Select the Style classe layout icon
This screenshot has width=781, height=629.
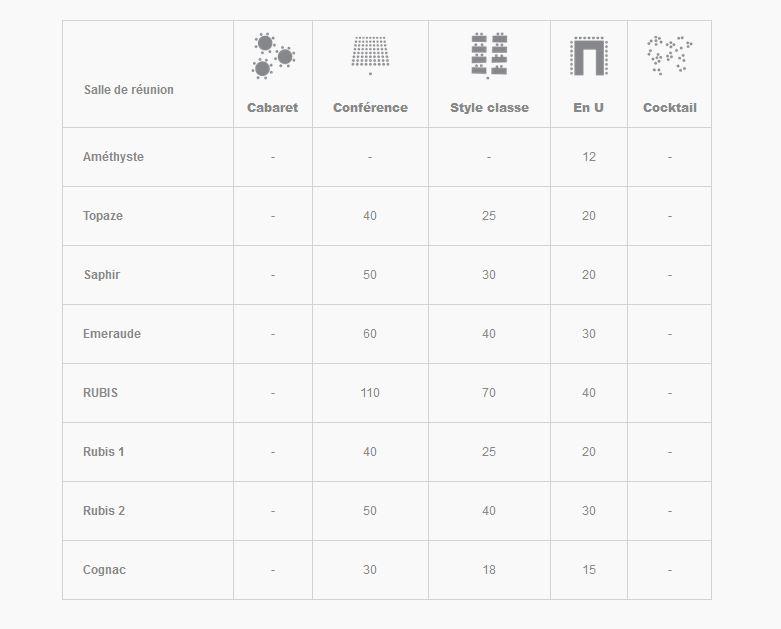tap(489, 56)
